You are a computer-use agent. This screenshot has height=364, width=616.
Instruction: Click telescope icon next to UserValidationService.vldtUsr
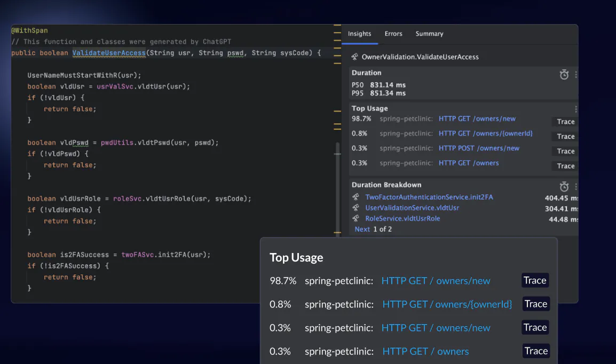coord(356,207)
